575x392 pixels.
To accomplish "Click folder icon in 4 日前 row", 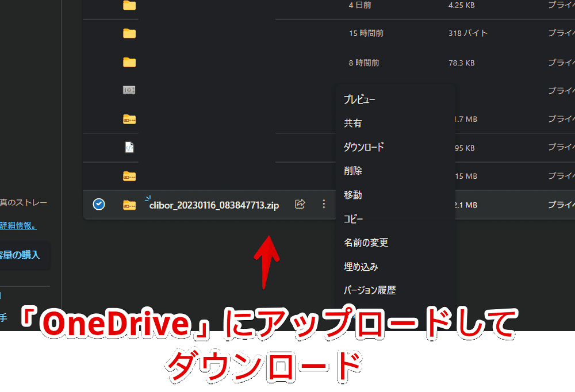I will coord(129,5).
